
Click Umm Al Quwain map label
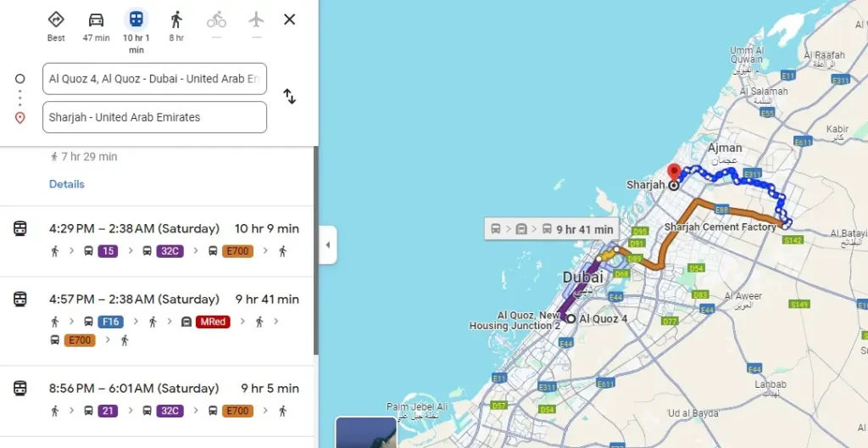(747, 55)
